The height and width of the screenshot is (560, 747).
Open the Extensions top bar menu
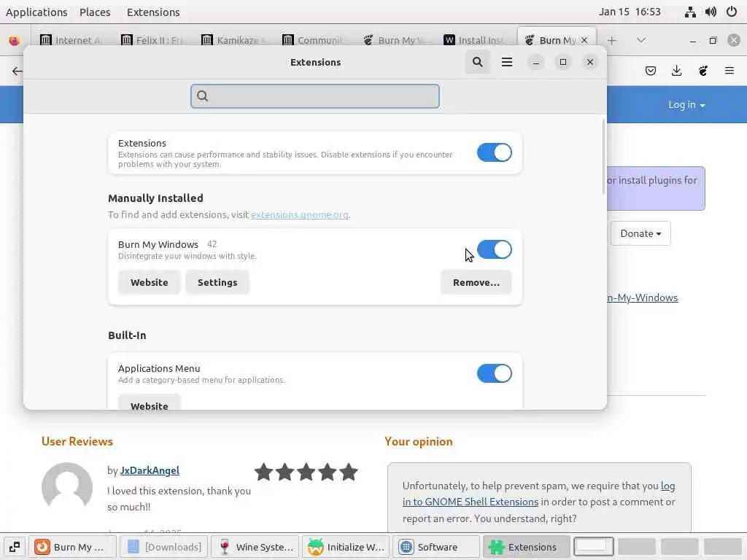point(153,12)
